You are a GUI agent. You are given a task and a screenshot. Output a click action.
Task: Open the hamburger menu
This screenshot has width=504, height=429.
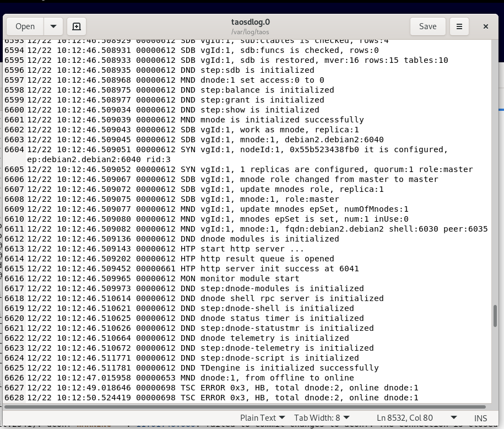(459, 26)
